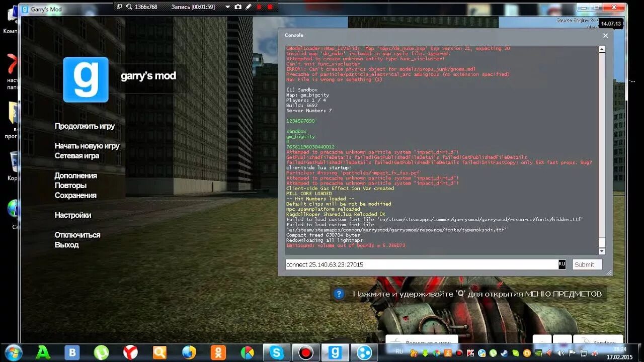Click 'Выход' to quit the game
This screenshot has width=644, height=362.
tap(66, 245)
